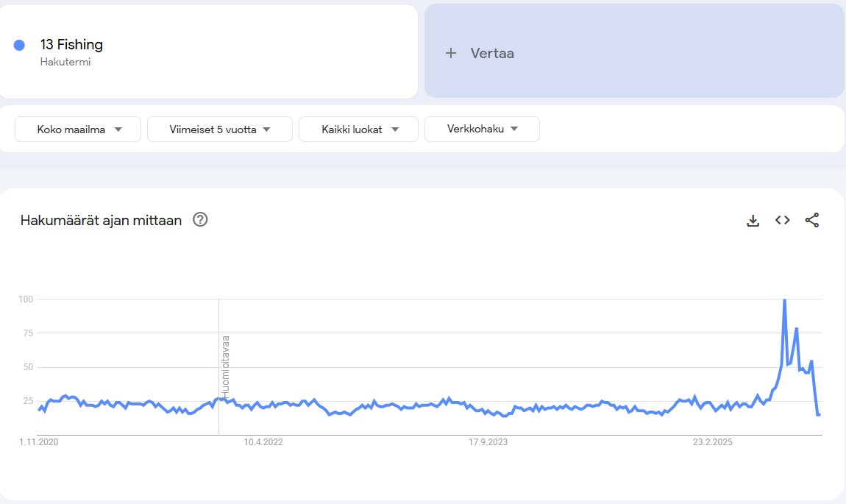Screen dimensions: 846x504
Task: Click the 1.11.2020 start date label
Action: [38, 442]
